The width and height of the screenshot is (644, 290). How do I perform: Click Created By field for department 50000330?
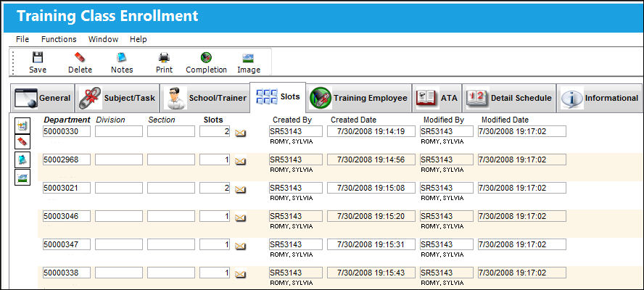(x=296, y=131)
